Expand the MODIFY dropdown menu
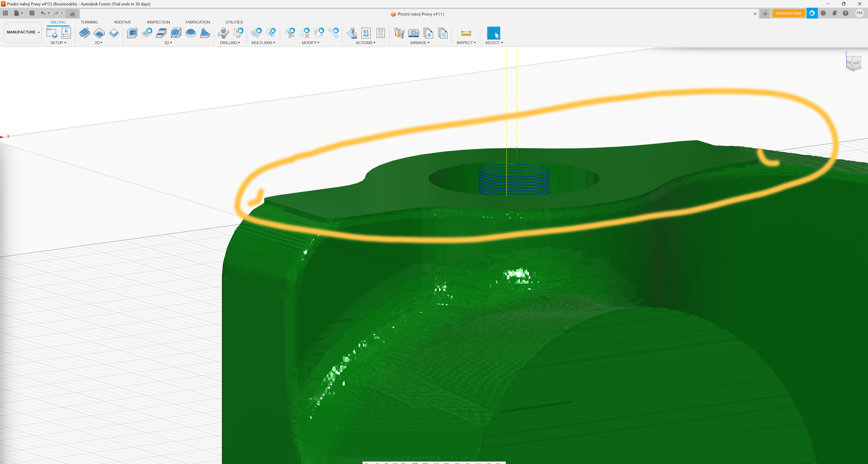868x464 pixels. tap(310, 43)
